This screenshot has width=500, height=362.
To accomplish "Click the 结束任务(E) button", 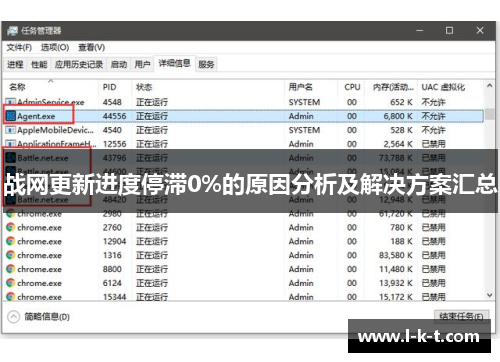I will (461, 316).
